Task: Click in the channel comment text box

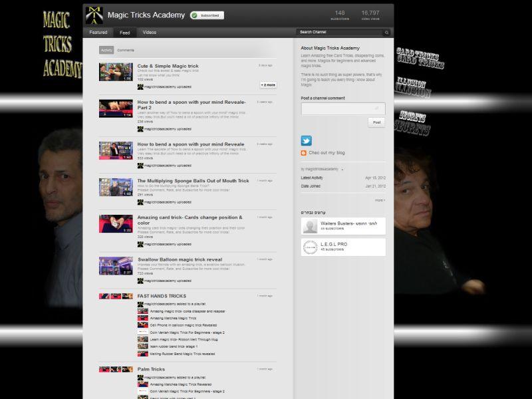Action: tap(343, 109)
